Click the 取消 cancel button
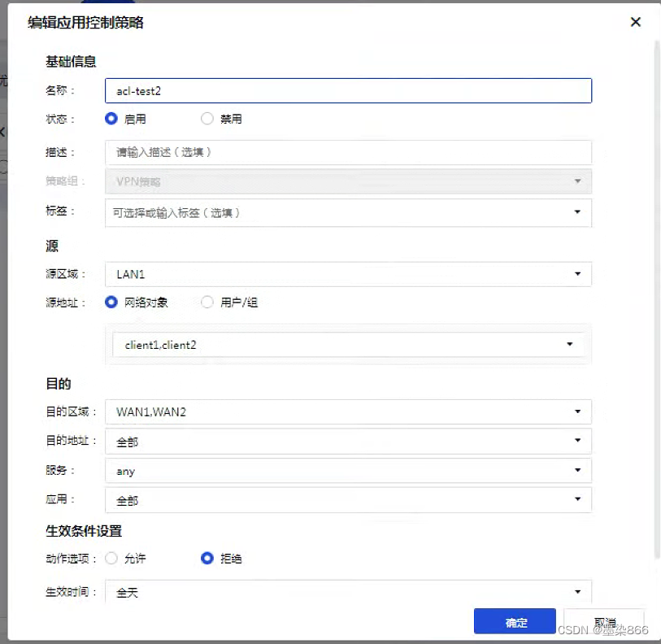This screenshot has width=661, height=644. (x=604, y=621)
